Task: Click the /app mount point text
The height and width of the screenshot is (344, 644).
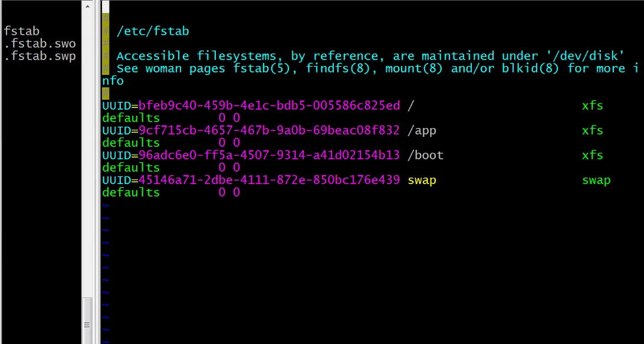Action: [x=422, y=131]
